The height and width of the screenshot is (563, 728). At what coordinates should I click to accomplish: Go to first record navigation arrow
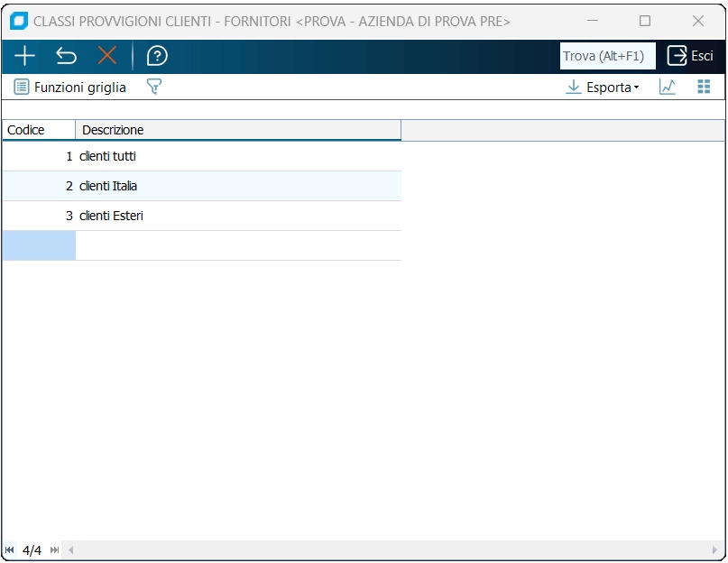click(9, 550)
